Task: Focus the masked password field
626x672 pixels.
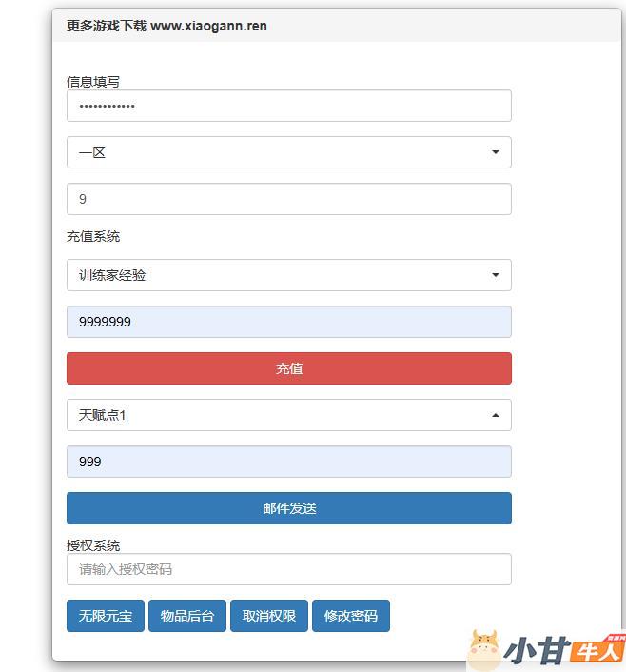Action: [x=288, y=106]
